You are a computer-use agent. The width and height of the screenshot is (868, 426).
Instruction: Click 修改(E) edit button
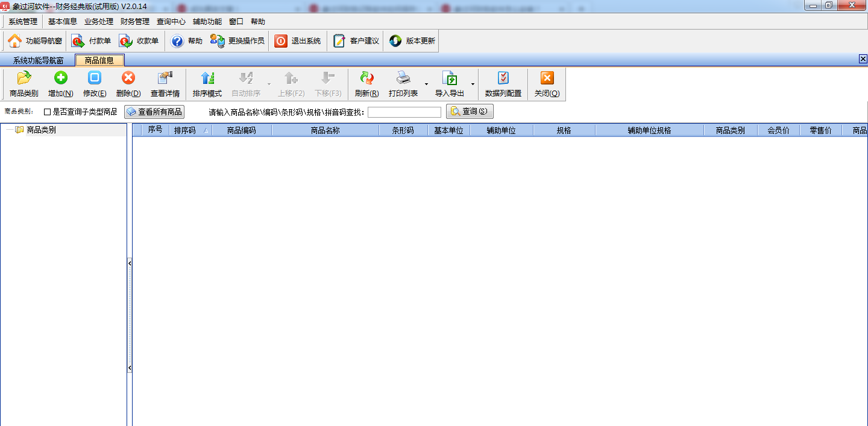(95, 84)
